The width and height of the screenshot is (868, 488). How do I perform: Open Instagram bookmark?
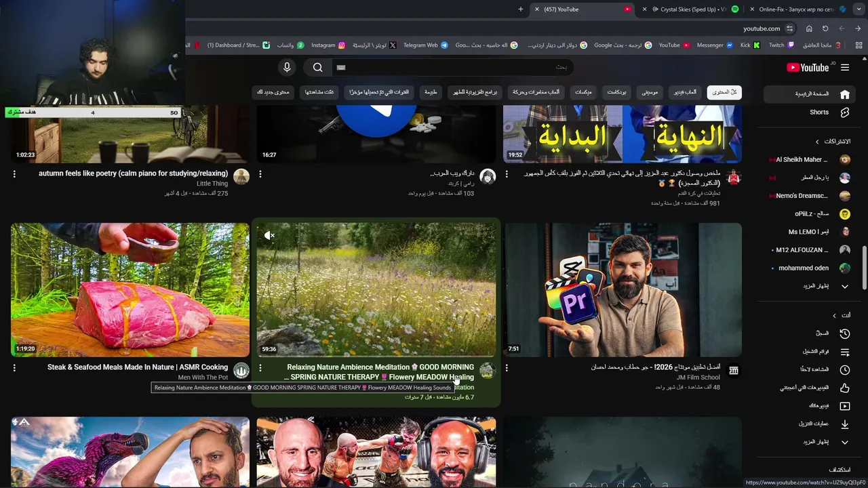tap(328, 45)
